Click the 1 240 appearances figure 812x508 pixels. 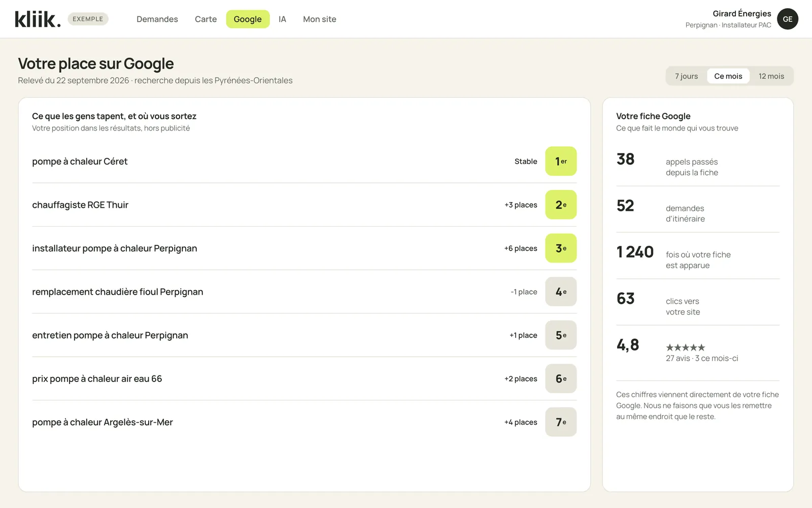pos(635,252)
